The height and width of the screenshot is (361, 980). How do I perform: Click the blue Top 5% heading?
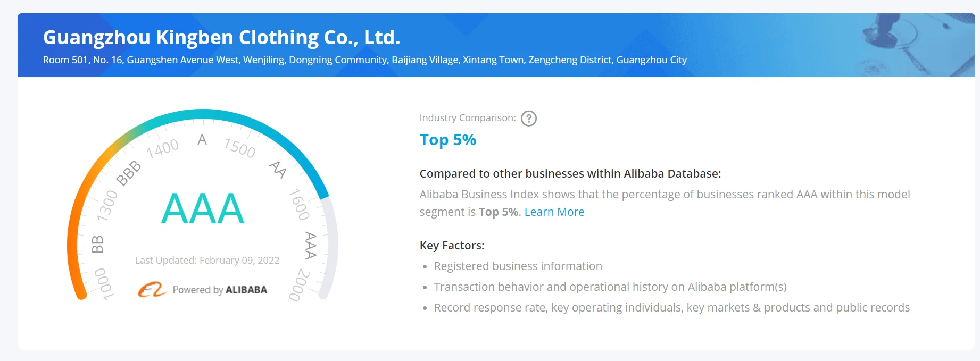447,140
